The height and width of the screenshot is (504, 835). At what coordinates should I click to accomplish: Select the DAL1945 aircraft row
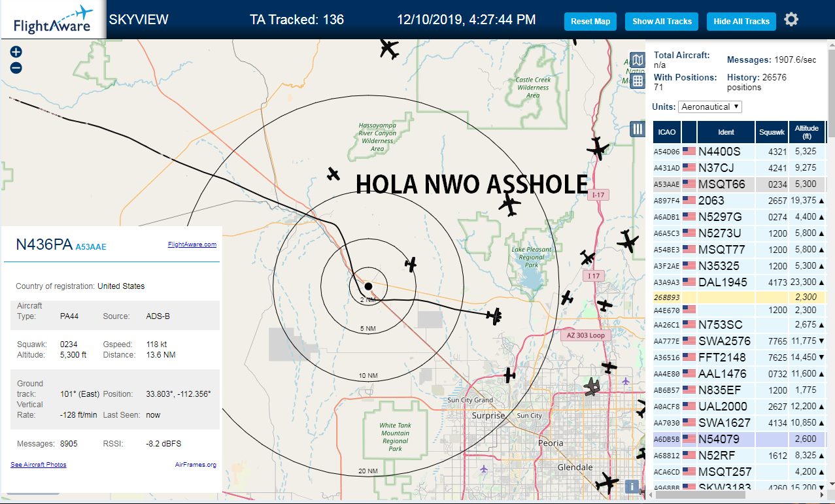pos(740,282)
